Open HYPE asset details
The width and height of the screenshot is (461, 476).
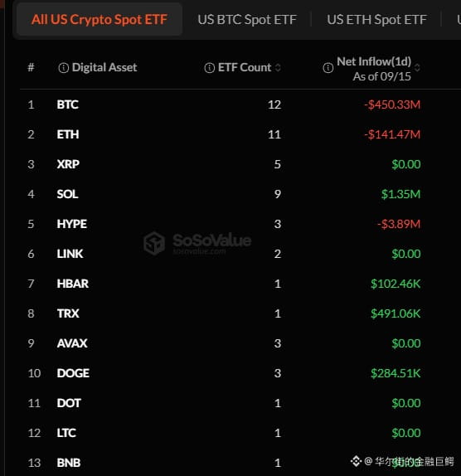point(71,224)
